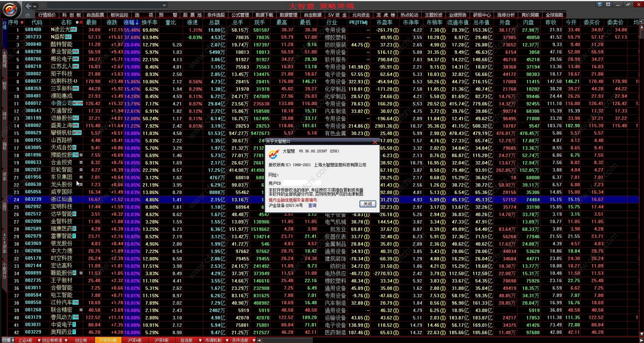Screen dimensions: 644x343
Task: Click the blue 'A' icon in title bar
Action: click(608, 5)
